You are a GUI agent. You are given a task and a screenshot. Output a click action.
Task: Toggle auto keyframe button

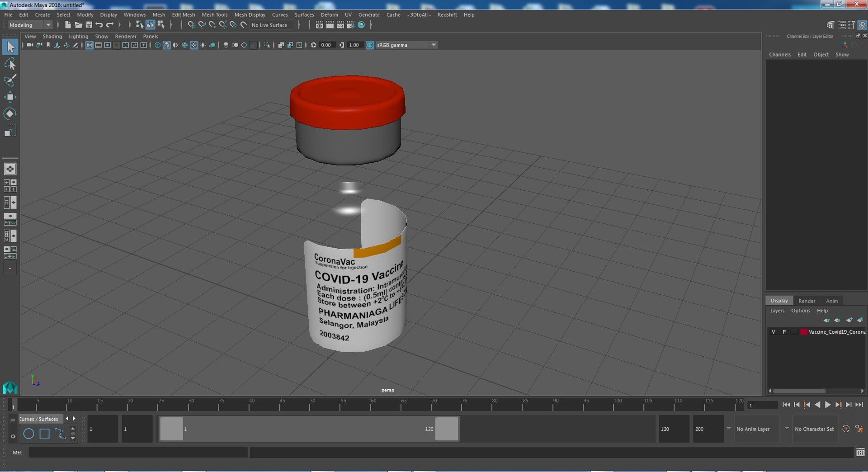(x=846, y=429)
